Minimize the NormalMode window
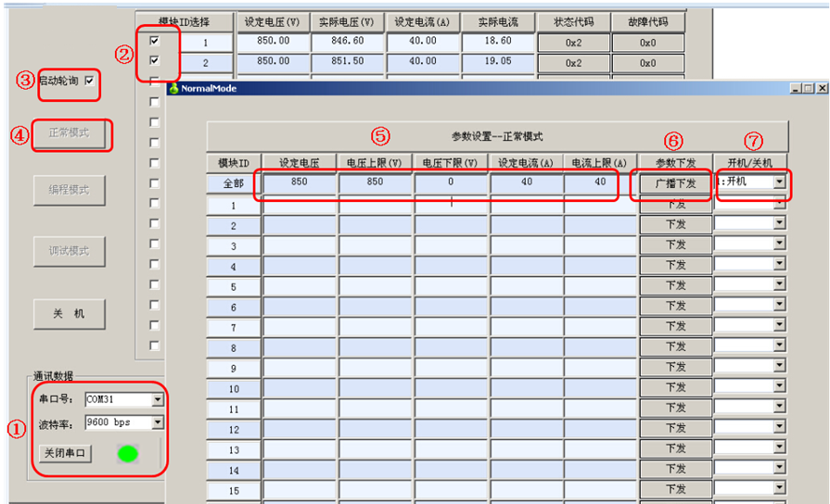Image resolution: width=830 pixels, height=504 pixels. [796, 88]
